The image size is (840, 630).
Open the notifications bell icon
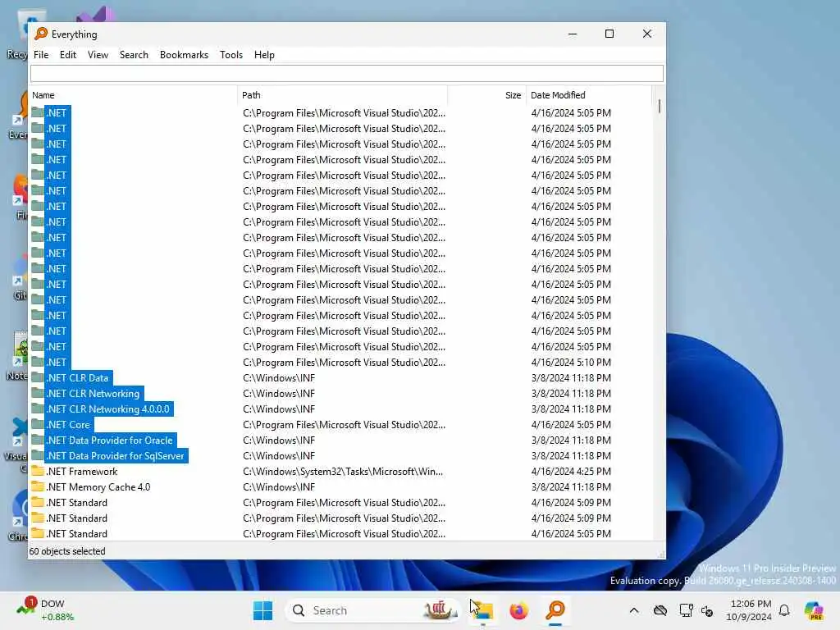click(784, 610)
